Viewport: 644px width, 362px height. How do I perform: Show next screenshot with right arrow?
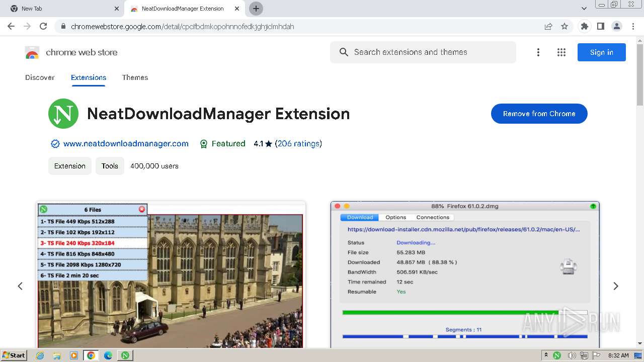[x=615, y=286]
